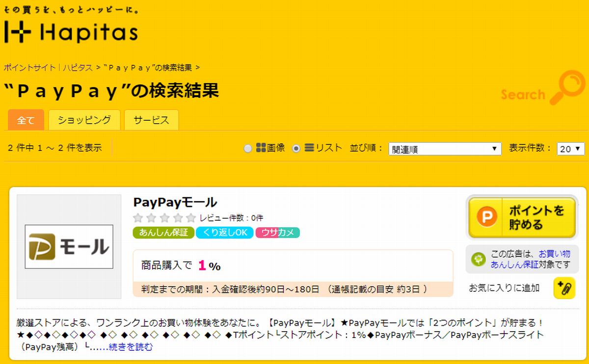
Task: Click the 商品購入で 1% reward text
Action: tap(181, 266)
